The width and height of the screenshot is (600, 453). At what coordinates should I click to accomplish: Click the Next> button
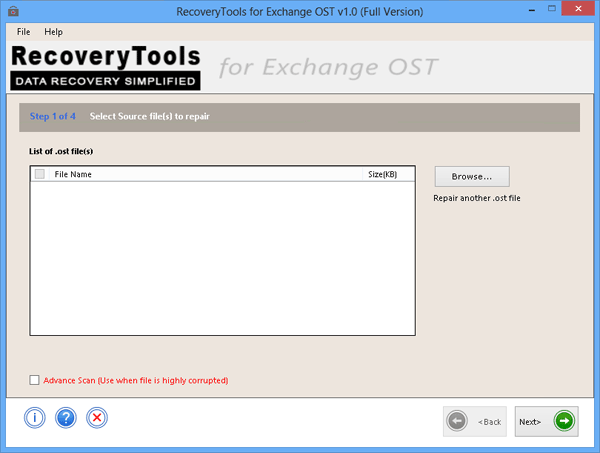click(546, 421)
